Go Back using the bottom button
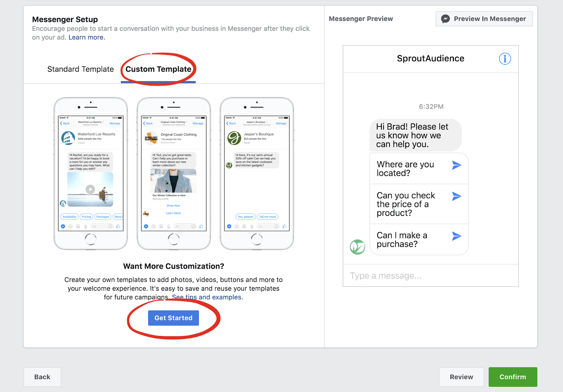 42,377
